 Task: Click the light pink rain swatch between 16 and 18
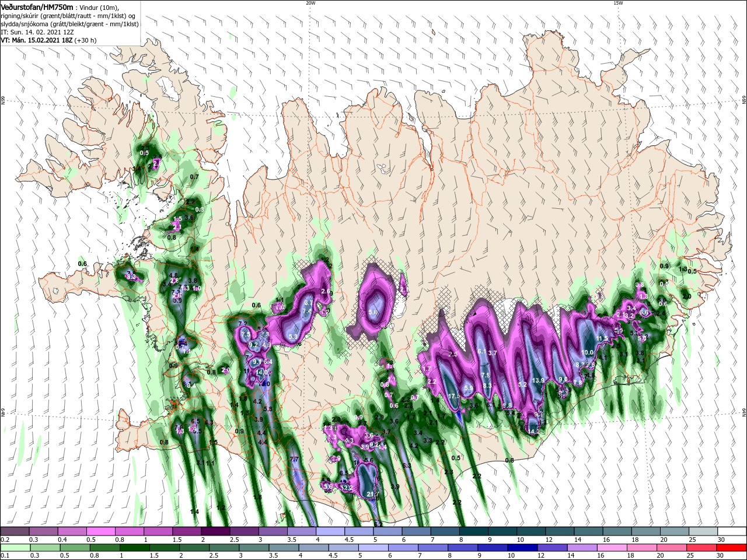coord(613,548)
